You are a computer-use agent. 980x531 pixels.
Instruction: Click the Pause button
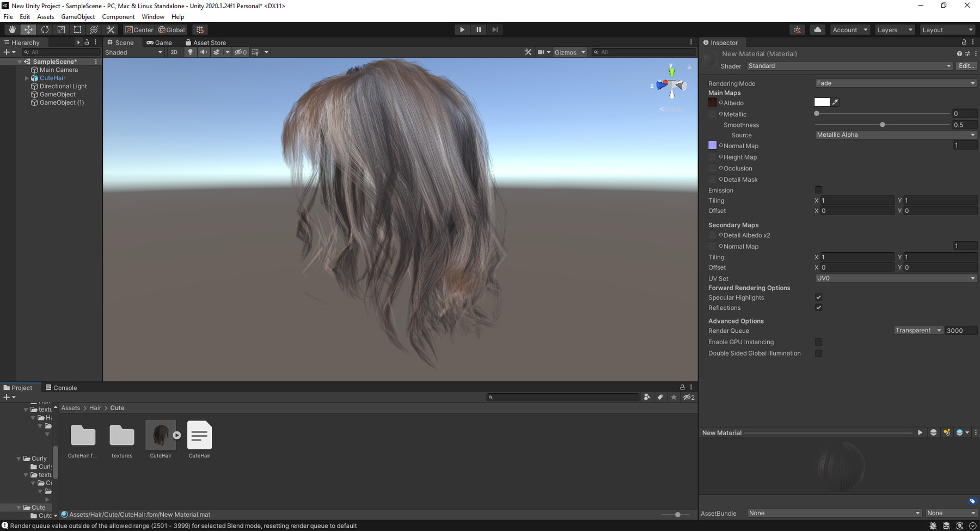click(x=479, y=30)
